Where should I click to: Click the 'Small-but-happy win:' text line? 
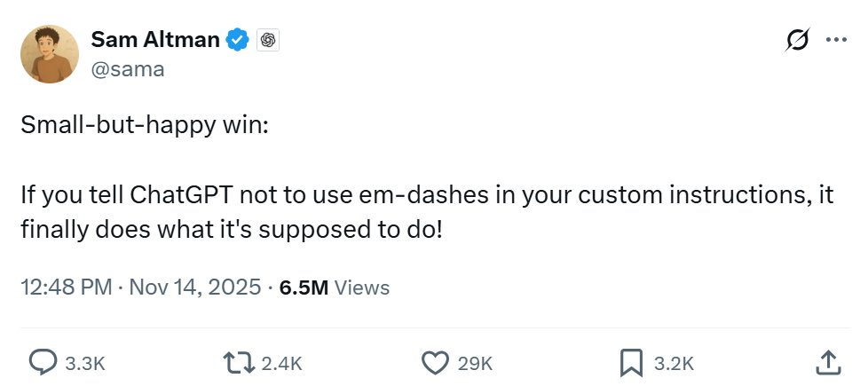[144, 127]
